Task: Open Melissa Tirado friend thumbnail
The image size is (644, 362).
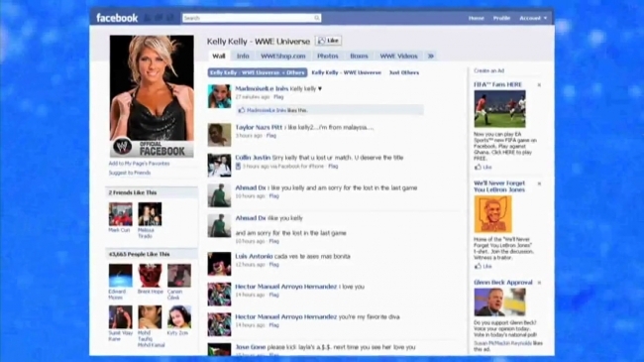Action: [150, 214]
